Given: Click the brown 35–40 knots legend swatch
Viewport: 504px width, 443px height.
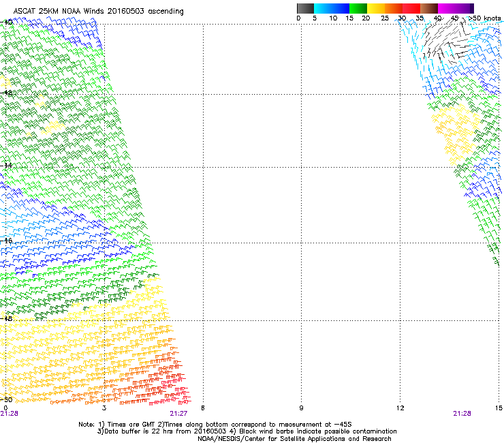Looking at the screenshot, I should click(429, 8).
